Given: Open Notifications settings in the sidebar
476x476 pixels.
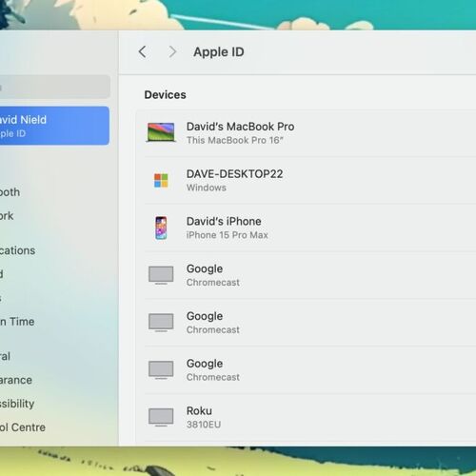Looking at the screenshot, I should [18, 250].
